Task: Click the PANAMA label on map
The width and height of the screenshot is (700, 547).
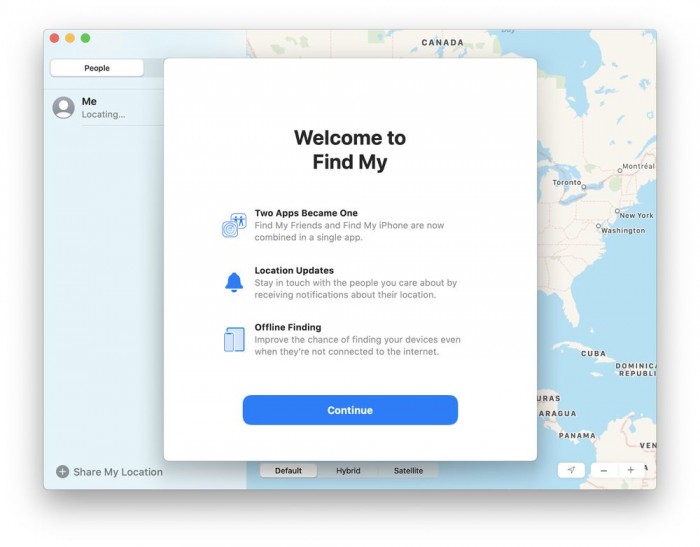Action: click(x=577, y=435)
